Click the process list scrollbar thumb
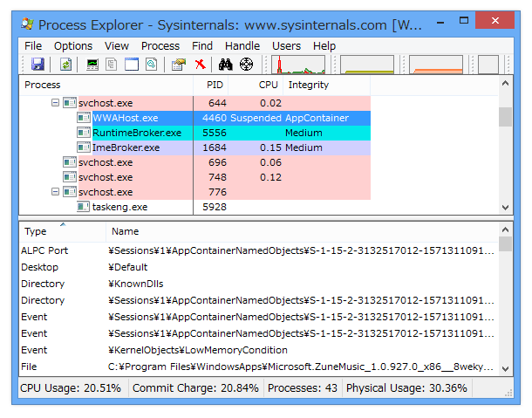Image resolution: width=532 pixels, height=418 pixels. 505,117
